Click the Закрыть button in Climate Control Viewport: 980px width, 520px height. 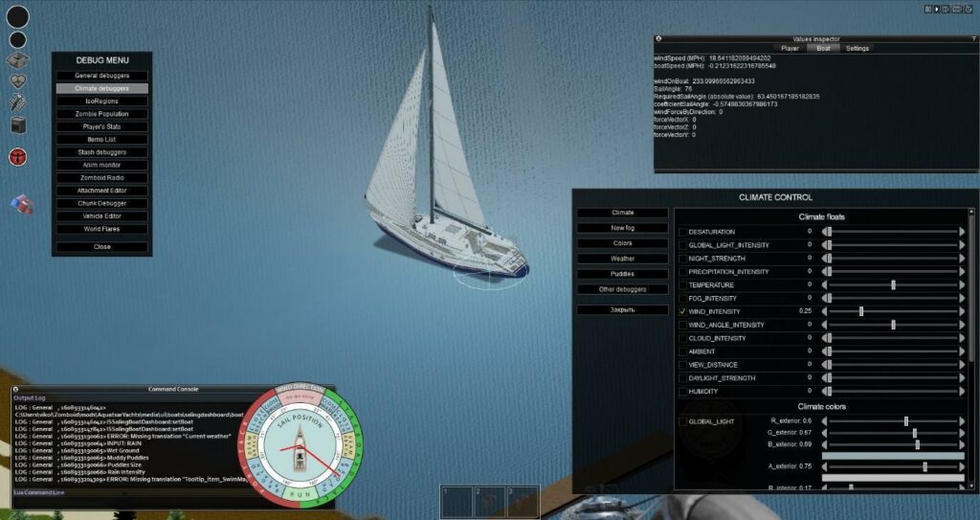point(622,309)
